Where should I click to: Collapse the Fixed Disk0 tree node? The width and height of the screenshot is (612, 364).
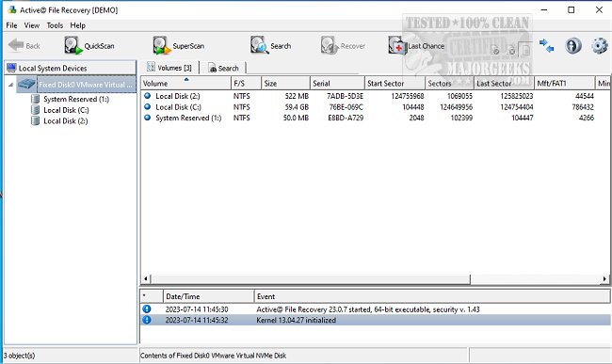(11, 85)
